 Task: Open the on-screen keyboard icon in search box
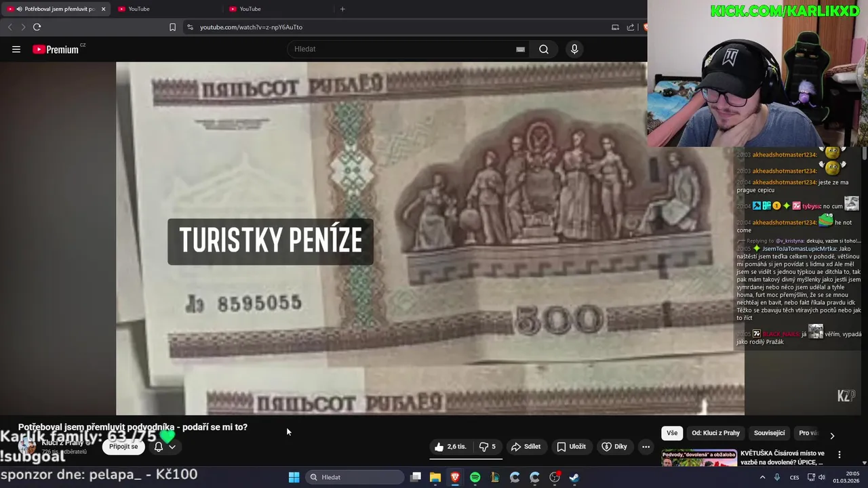coord(520,49)
